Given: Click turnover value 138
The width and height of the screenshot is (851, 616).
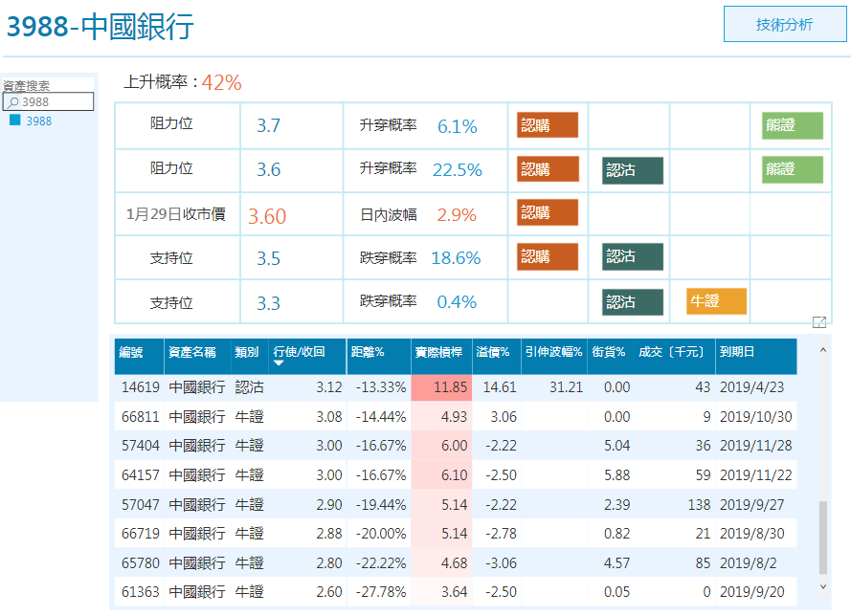Looking at the screenshot, I should pyautogui.click(x=699, y=504).
